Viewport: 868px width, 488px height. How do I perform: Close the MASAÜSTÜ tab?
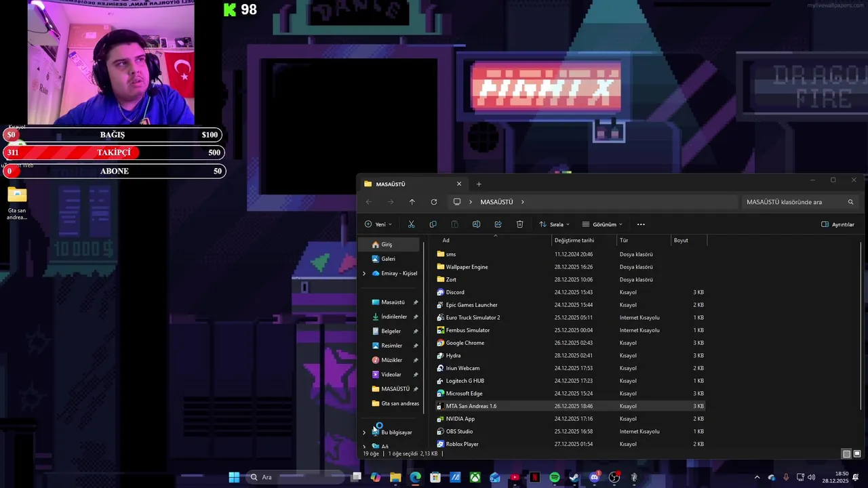(459, 184)
